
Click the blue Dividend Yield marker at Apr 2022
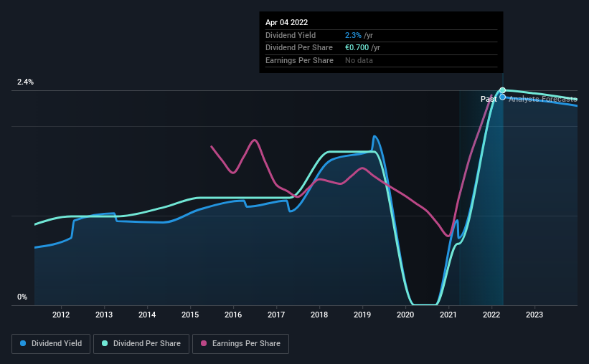click(x=503, y=97)
